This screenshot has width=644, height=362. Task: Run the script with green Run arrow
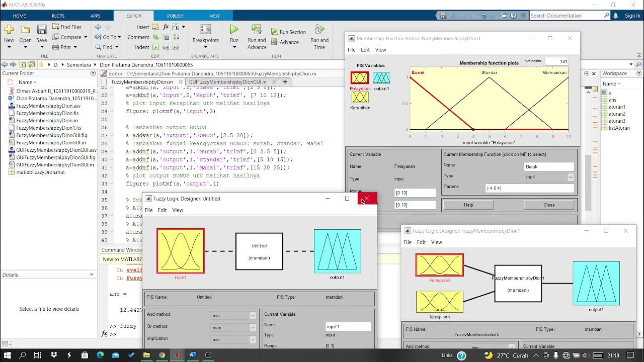click(x=234, y=30)
